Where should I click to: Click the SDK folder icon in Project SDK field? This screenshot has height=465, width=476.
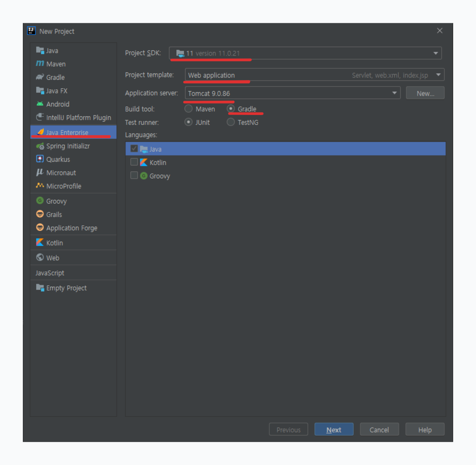pyautogui.click(x=180, y=53)
